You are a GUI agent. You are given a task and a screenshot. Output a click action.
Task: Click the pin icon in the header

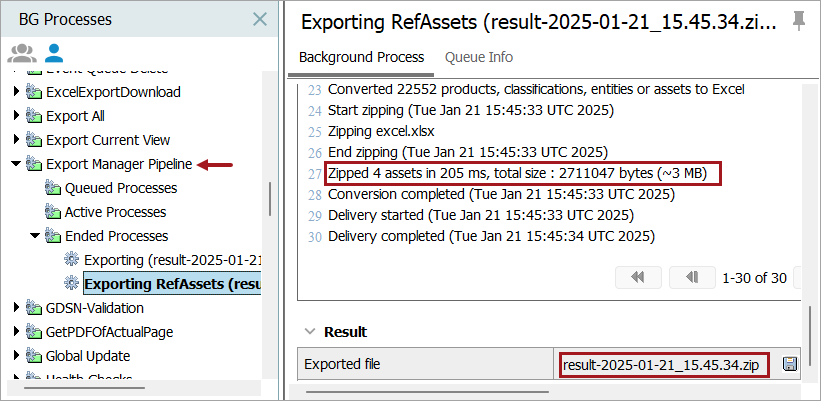[798, 22]
